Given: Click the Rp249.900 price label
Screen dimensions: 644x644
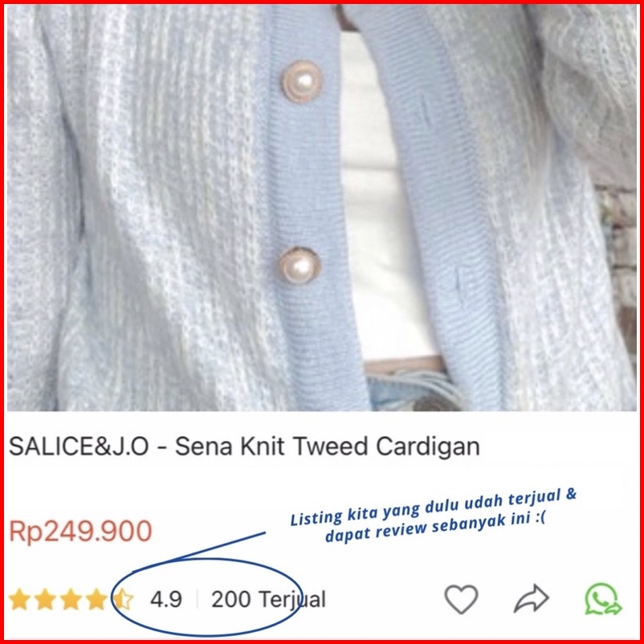Looking at the screenshot, I should [x=80, y=531].
